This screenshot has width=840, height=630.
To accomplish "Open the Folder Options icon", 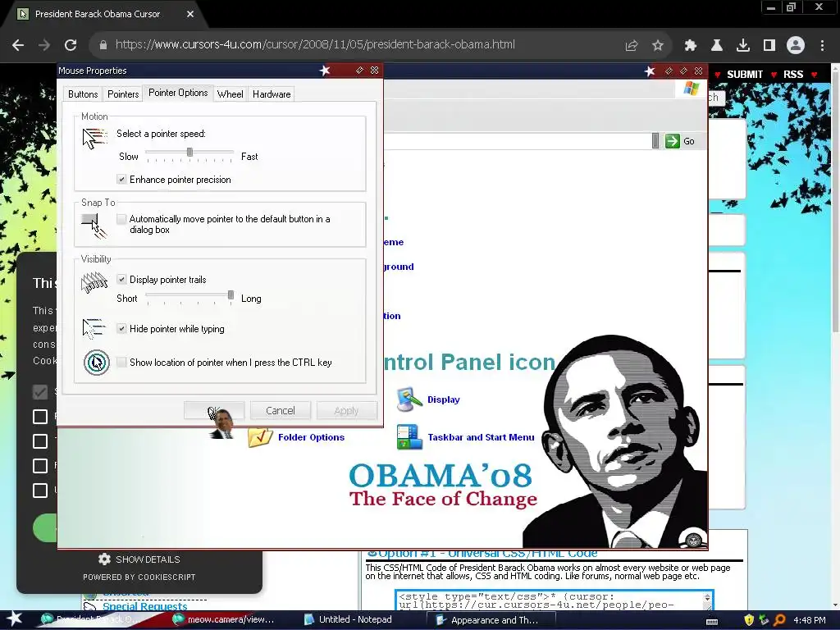I will [x=260, y=436].
